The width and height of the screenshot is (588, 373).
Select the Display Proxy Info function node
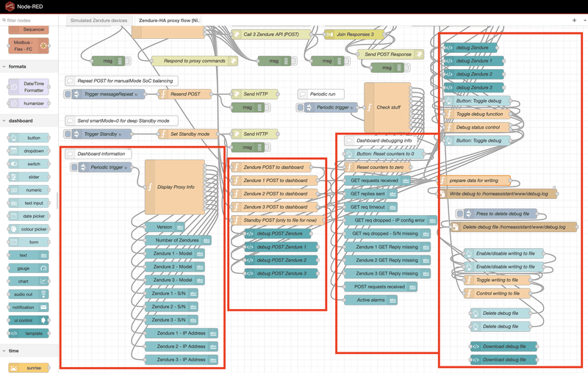point(175,187)
